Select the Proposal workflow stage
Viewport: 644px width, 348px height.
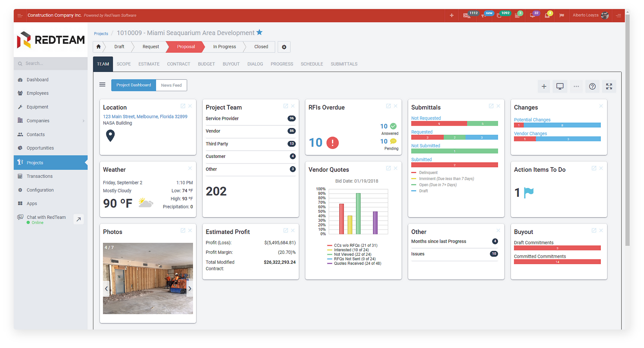click(186, 47)
